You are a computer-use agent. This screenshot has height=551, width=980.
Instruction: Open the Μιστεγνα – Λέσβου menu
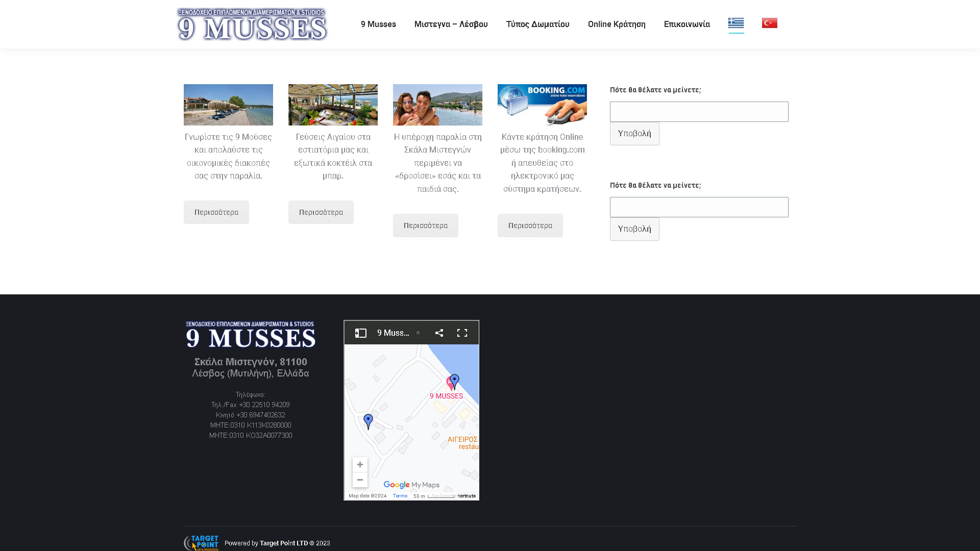click(x=451, y=24)
